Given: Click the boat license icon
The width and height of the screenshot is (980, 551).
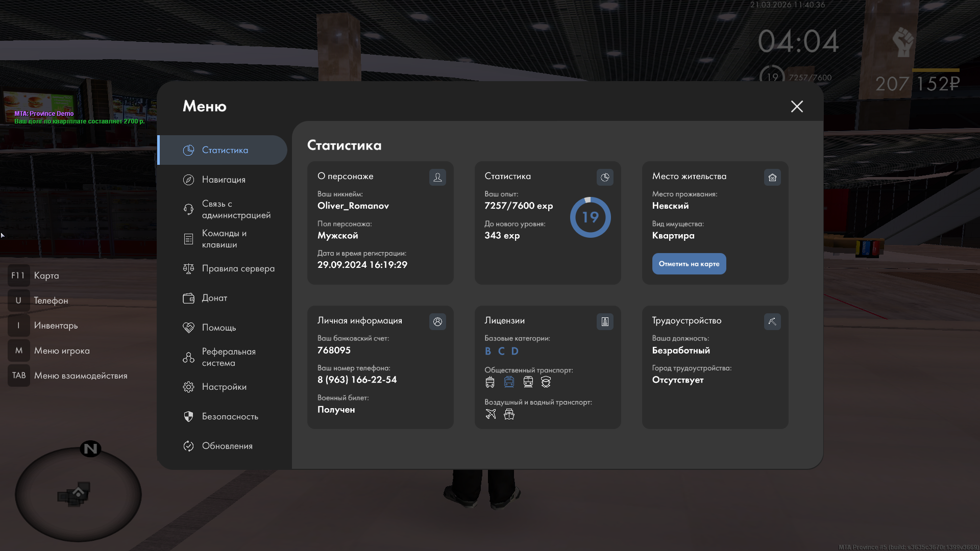Looking at the screenshot, I should coord(509,414).
